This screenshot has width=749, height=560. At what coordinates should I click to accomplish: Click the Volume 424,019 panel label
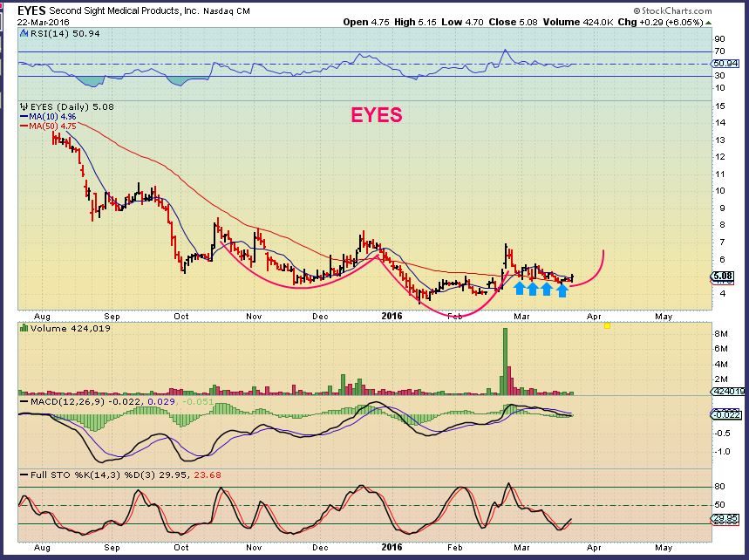[71, 328]
